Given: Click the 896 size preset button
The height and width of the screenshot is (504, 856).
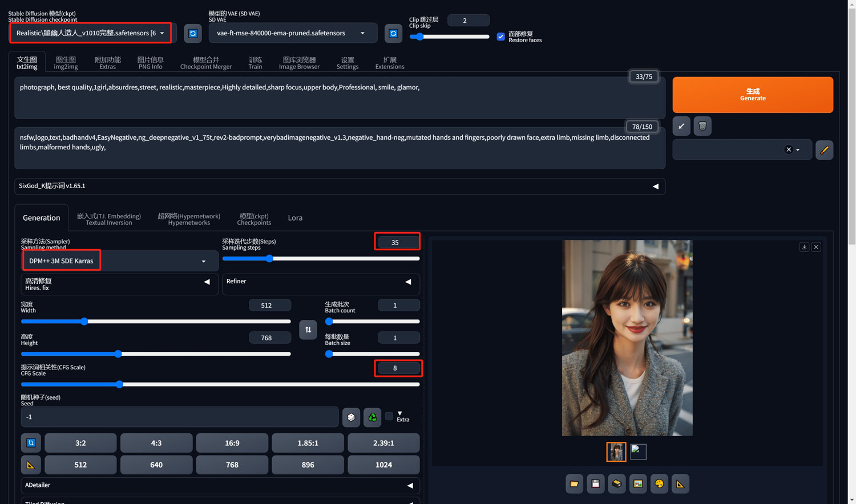Looking at the screenshot, I should pos(308,465).
